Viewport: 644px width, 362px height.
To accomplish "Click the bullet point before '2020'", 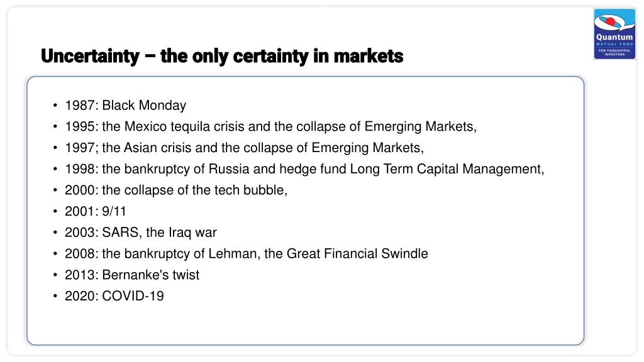I will tap(55, 296).
